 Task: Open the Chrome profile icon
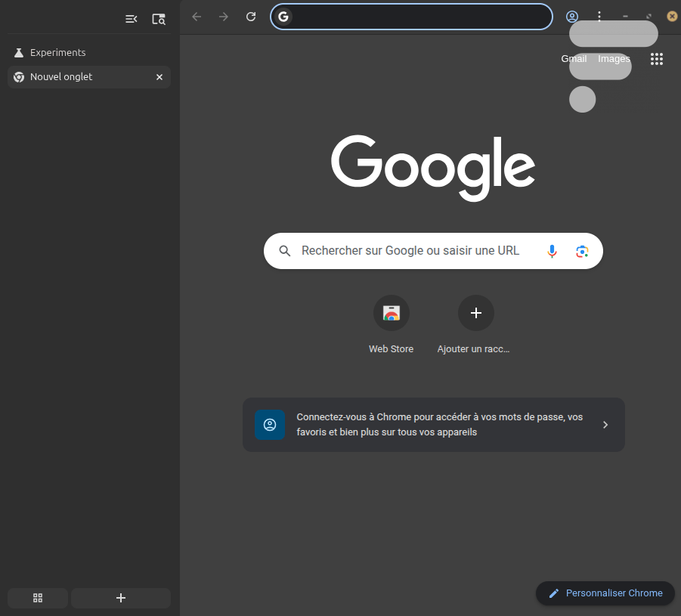tap(572, 17)
